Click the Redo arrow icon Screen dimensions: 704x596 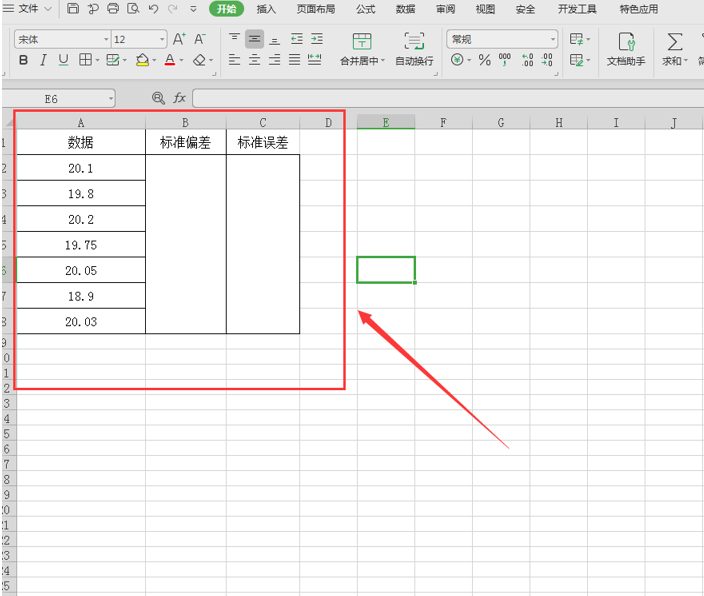172,9
